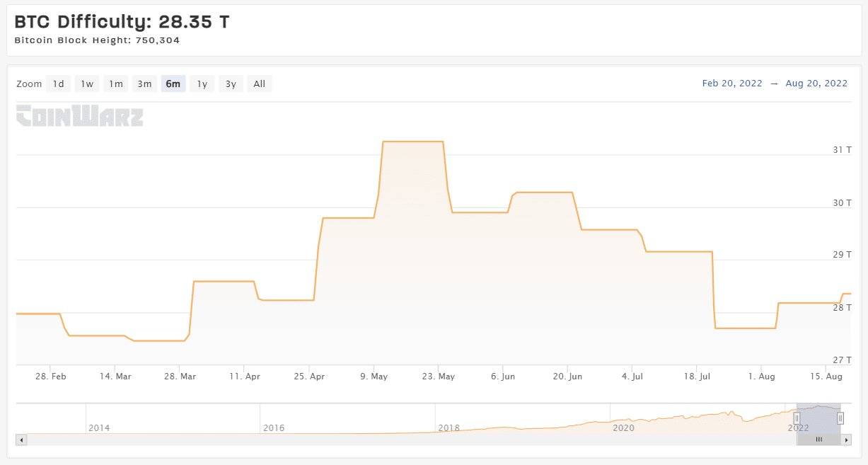
Task: Click the "15. Aug" date label
Action: [x=826, y=377]
